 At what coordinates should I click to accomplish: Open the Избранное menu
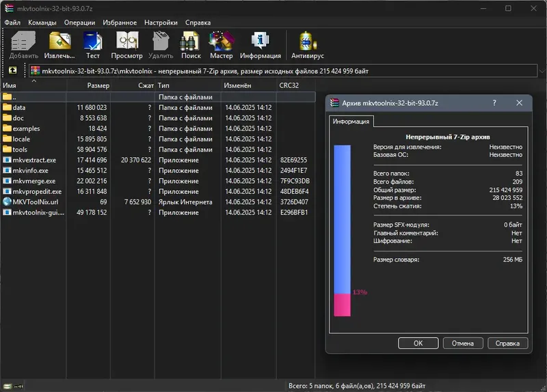pos(120,22)
